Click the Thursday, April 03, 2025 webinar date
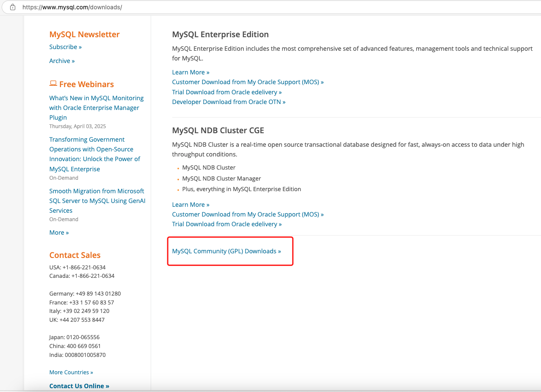This screenshot has height=392, width=541. pos(77,126)
